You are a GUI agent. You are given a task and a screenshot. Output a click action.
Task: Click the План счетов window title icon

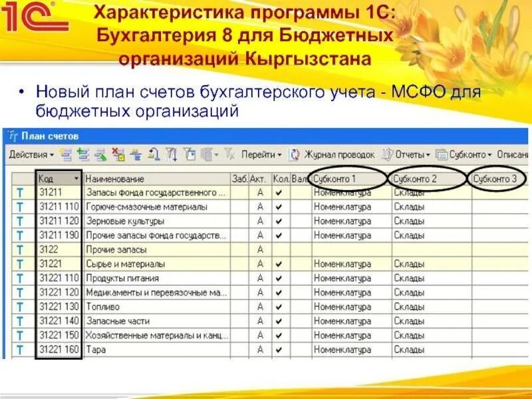13,136
